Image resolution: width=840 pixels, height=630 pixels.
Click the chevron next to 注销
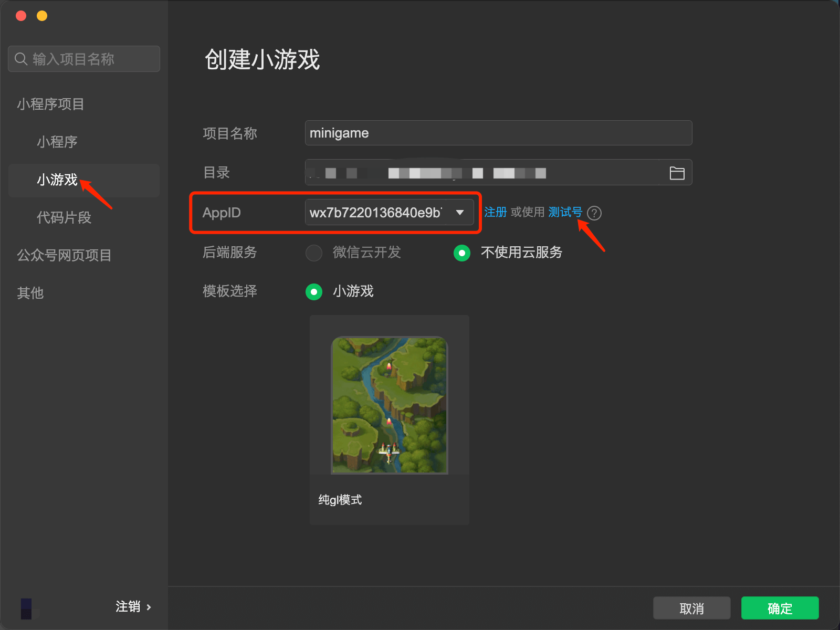(x=149, y=607)
